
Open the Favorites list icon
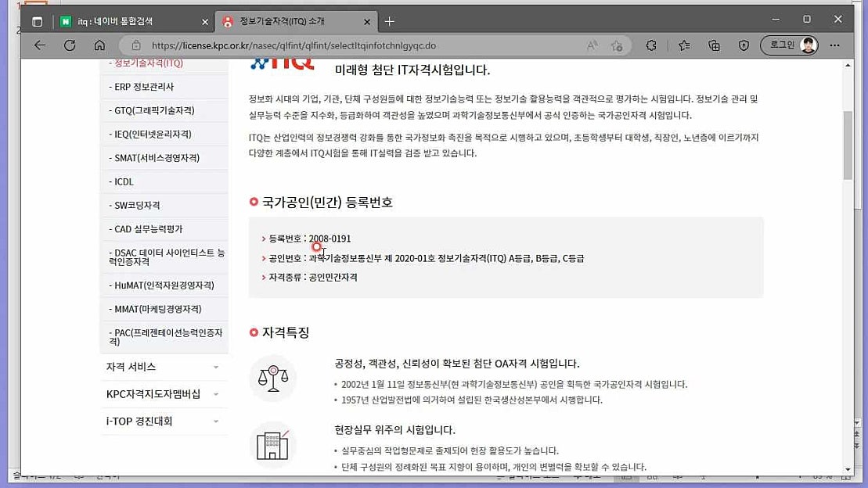[x=684, y=45]
